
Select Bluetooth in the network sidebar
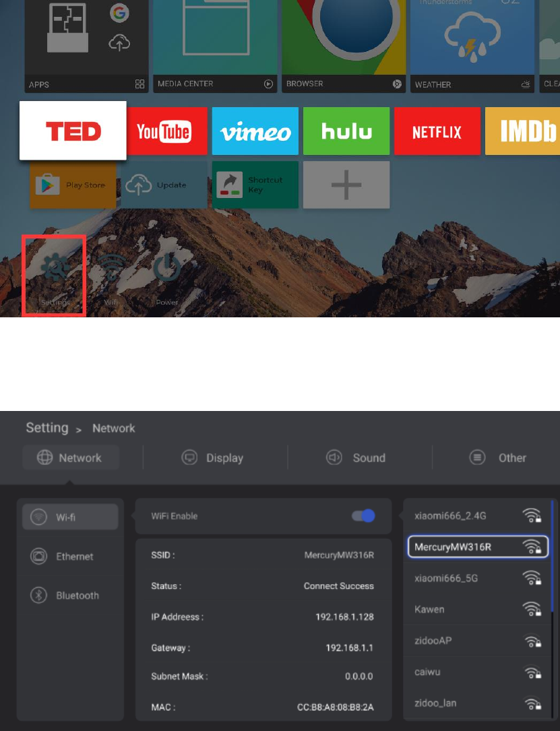[70, 596]
